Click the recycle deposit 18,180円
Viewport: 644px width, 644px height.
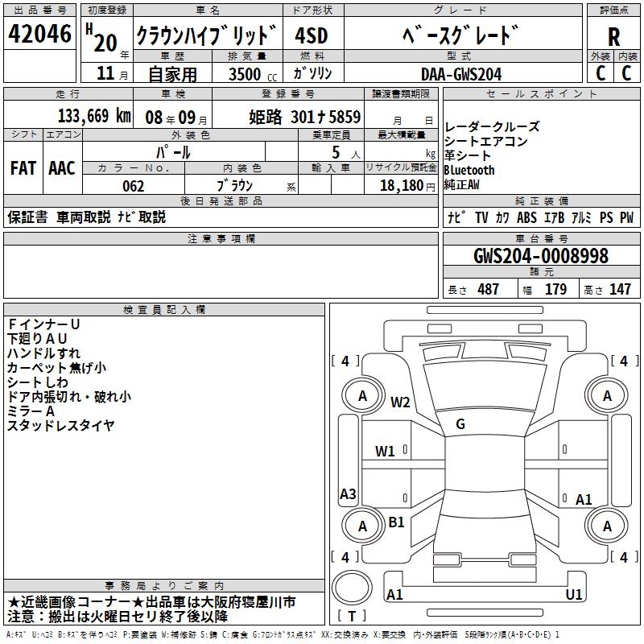[x=407, y=186]
